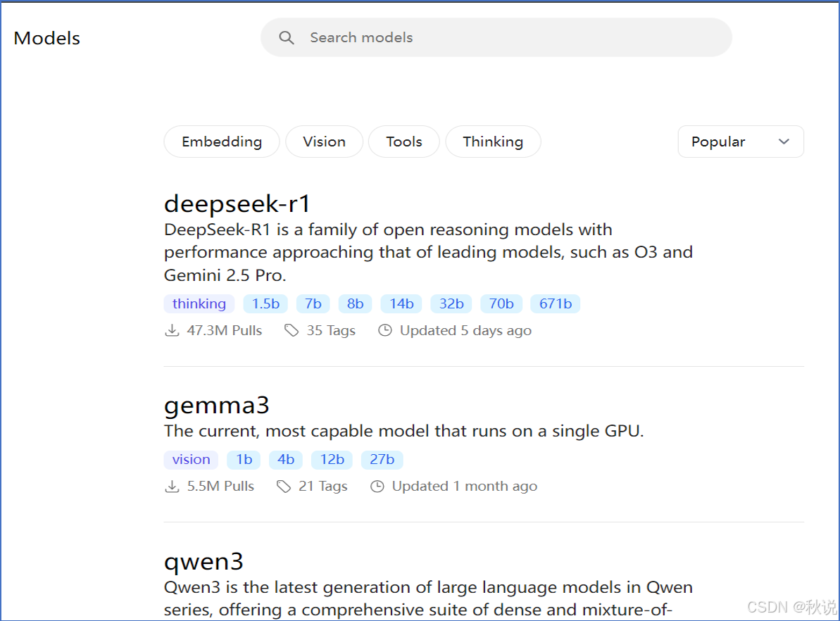This screenshot has width=840, height=621.
Task: Click tag icon beside 21 Tags
Action: [283, 487]
